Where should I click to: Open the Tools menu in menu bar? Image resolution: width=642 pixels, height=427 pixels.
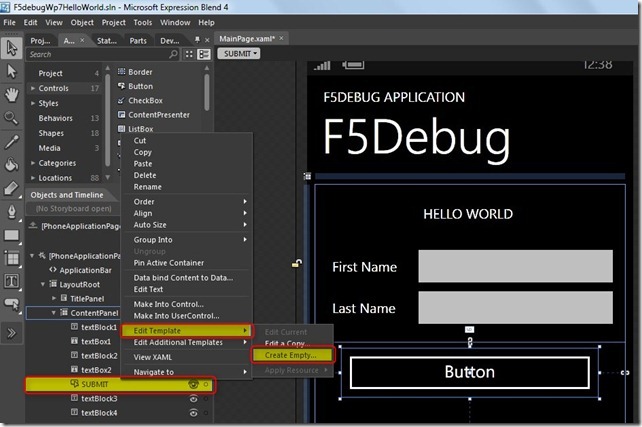coord(143,22)
